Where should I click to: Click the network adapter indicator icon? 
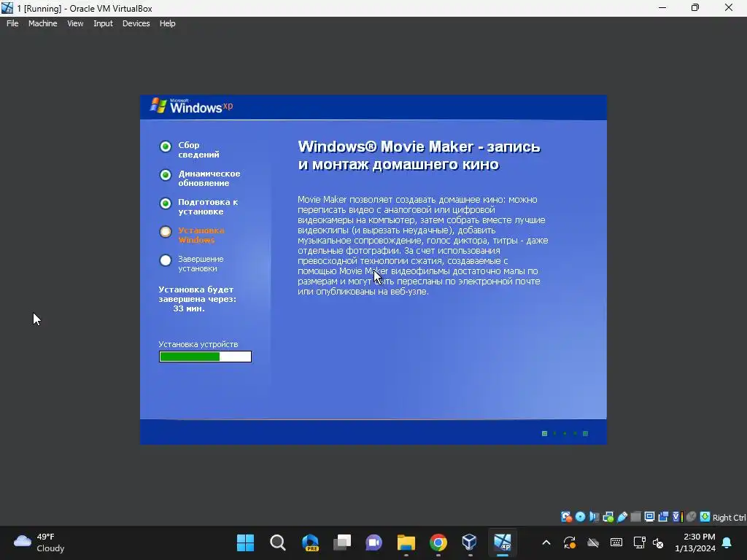[x=608, y=517]
